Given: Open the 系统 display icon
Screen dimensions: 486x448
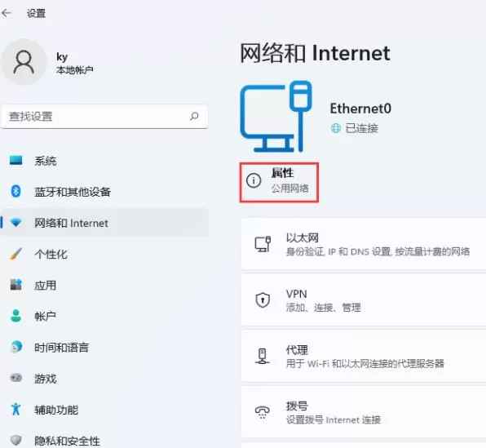Looking at the screenshot, I should coord(15,161).
